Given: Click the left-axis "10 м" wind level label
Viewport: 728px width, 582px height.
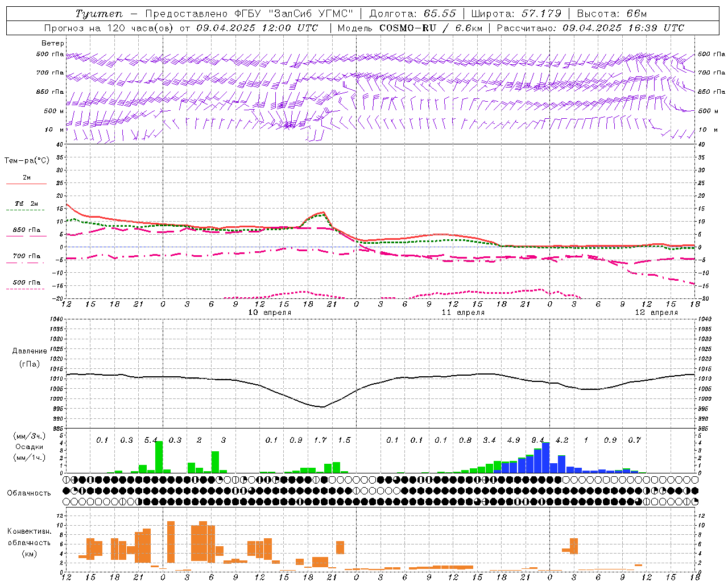Looking at the screenshot, I should [55, 130].
